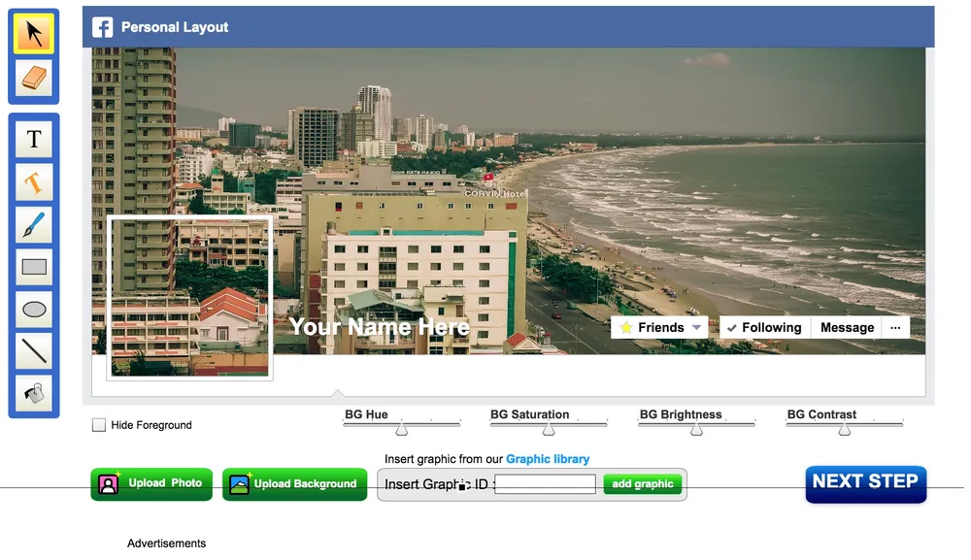Click the Message button on cover
Viewport: 971px width, 560px height.
click(847, 327)
